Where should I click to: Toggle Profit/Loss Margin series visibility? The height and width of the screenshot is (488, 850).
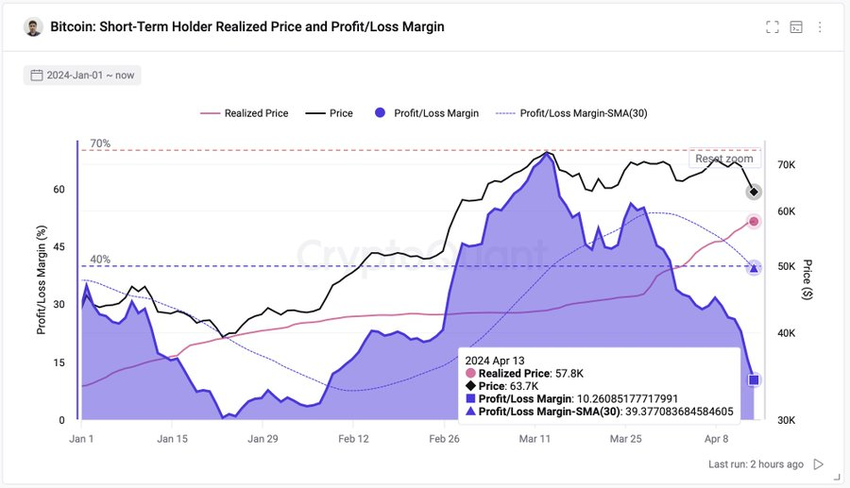(x=427, y=113)
